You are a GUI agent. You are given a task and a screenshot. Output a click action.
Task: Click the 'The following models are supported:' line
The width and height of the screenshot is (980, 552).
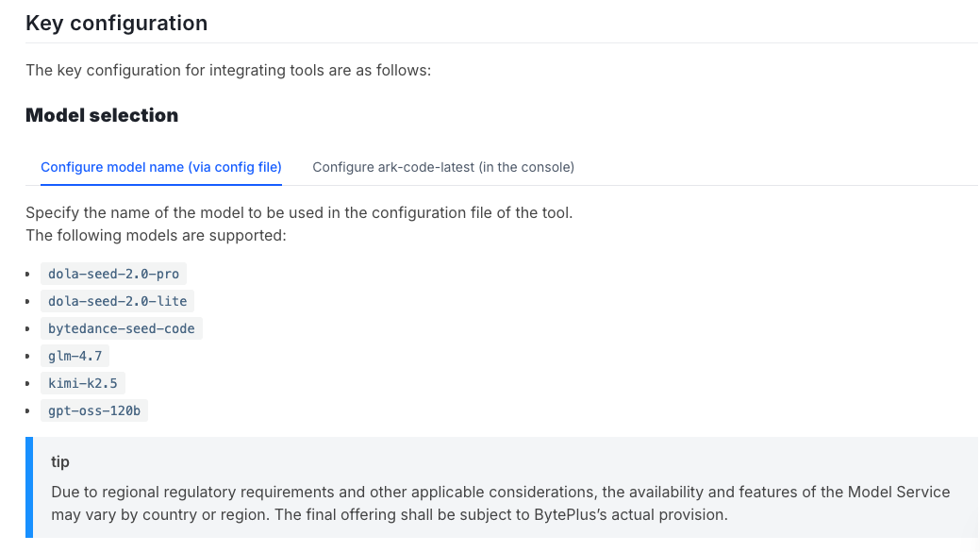(156, 236)
